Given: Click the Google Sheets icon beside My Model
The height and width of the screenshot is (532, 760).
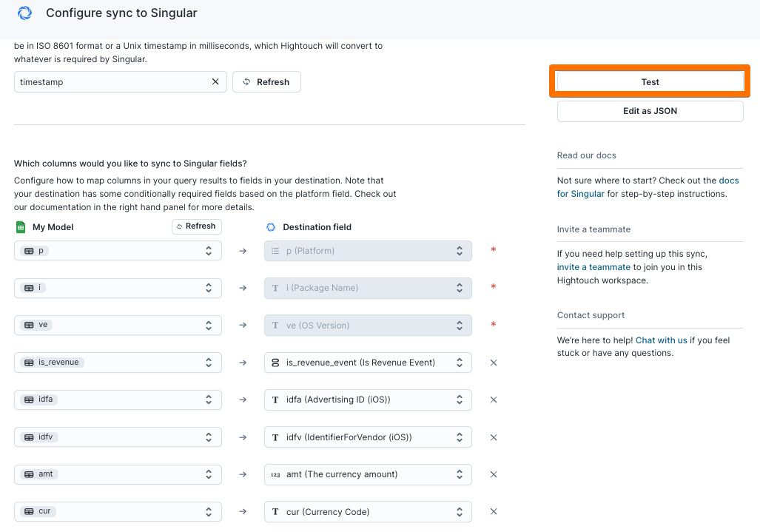Looking at the screenshot, I should coord(21,226).
